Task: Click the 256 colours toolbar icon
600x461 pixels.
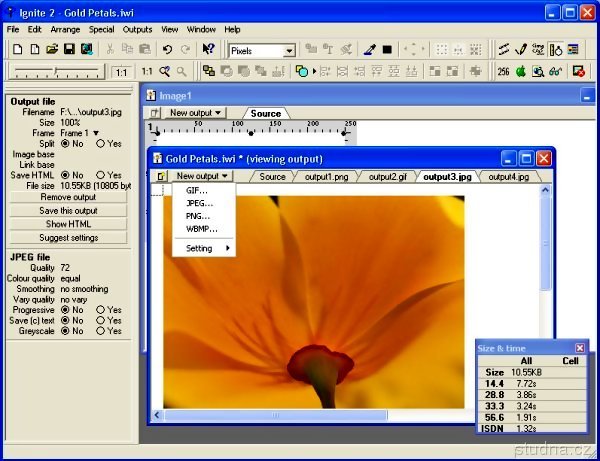Action: point(504,72)
